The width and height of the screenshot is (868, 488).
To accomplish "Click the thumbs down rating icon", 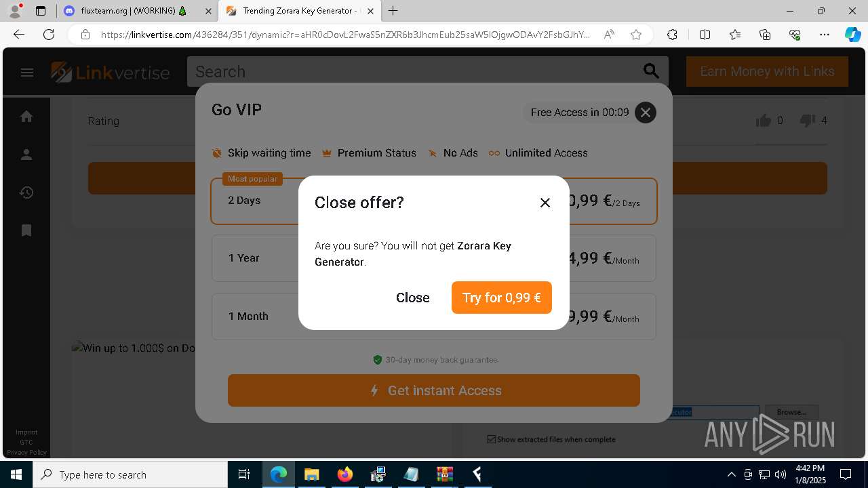I will click(808, 121).
